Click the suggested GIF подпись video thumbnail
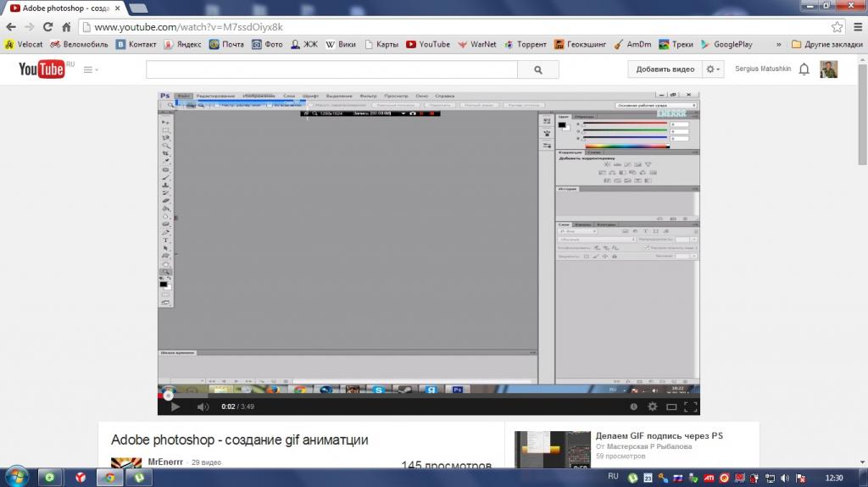Screen dimensions: 868x487 point(553,450)
